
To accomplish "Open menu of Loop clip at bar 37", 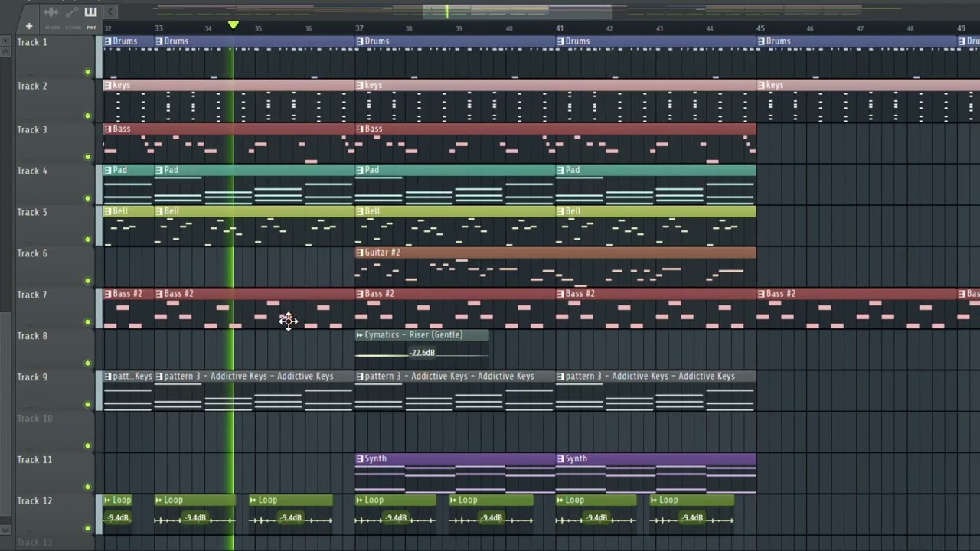I will [360, 500].
